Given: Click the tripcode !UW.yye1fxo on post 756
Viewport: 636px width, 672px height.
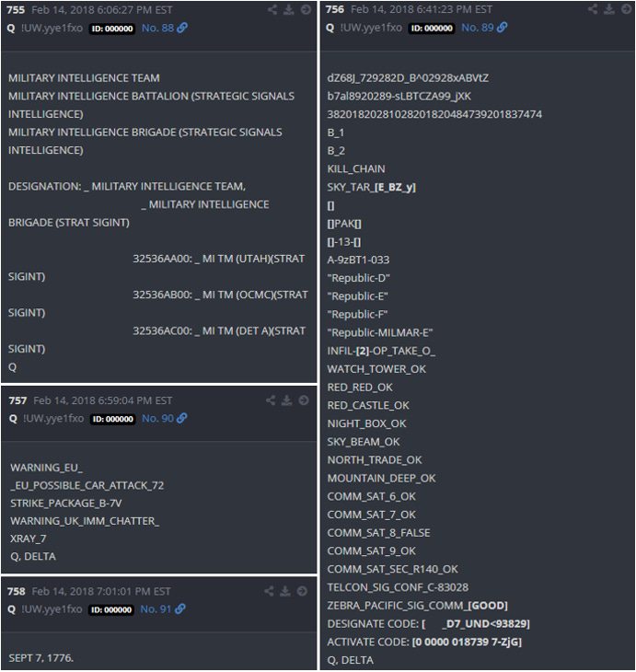Looking at the screenshot, I should (x=371, y=28).
